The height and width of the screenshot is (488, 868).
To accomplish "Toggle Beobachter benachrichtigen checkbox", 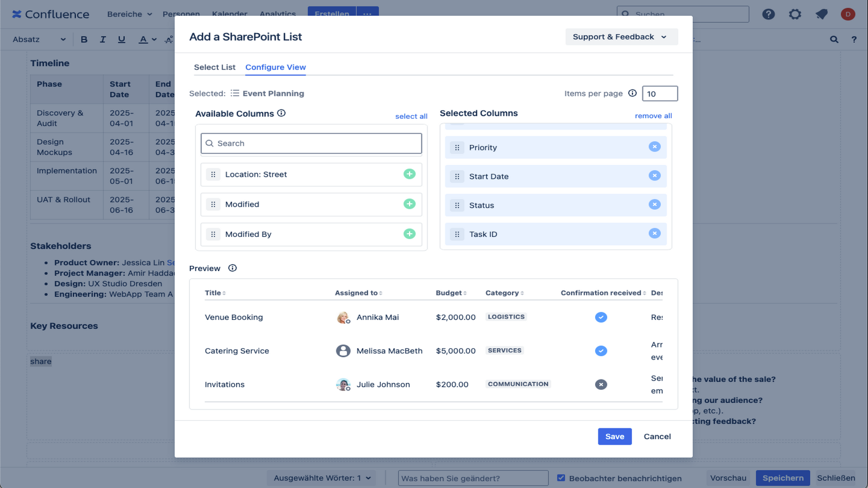I will [561, 478].
